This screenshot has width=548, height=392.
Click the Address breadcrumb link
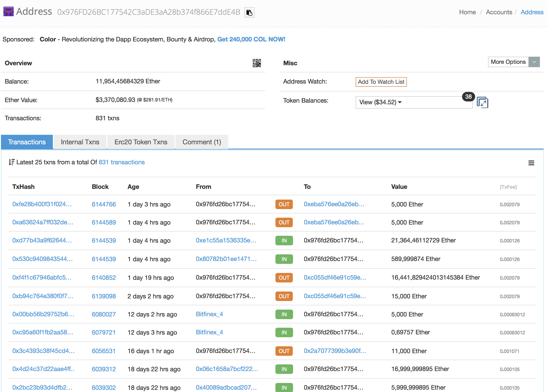[x=532, y=12]
